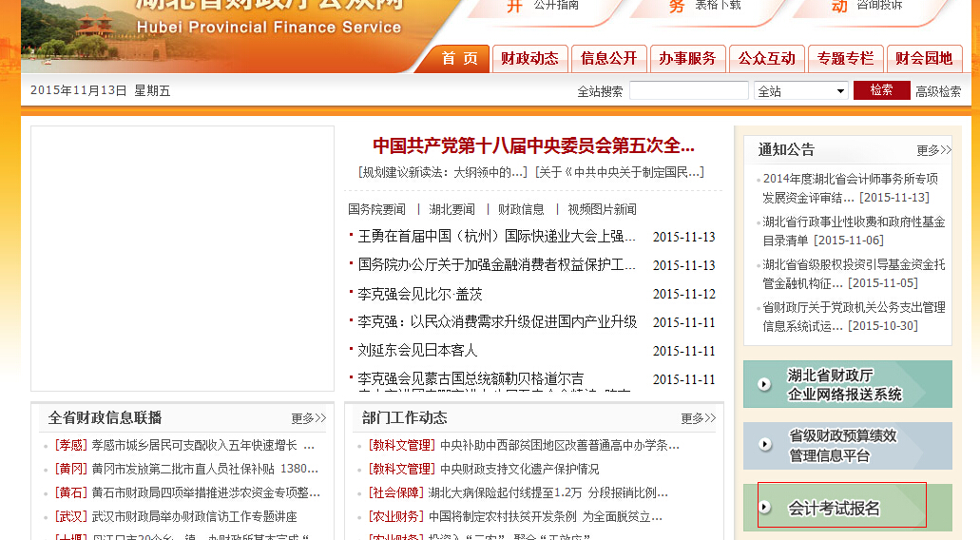Open notice 湖北省行政事业性收费和政府性基金目录清单
980x540 pixels.
pos(854,231)
